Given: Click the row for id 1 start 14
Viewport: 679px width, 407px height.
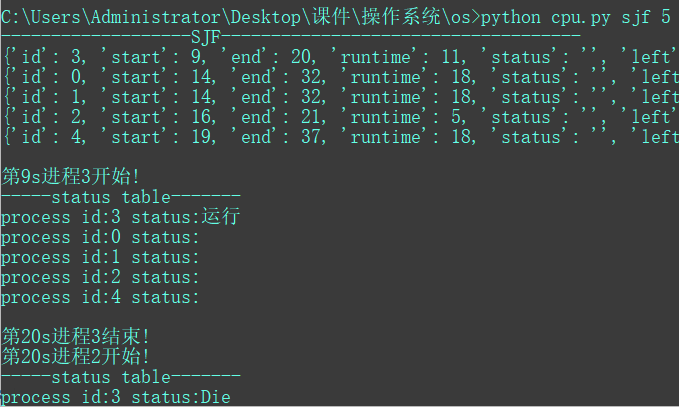Looking at the screenshot, I should pyautogui.click(x=340, y=97).
